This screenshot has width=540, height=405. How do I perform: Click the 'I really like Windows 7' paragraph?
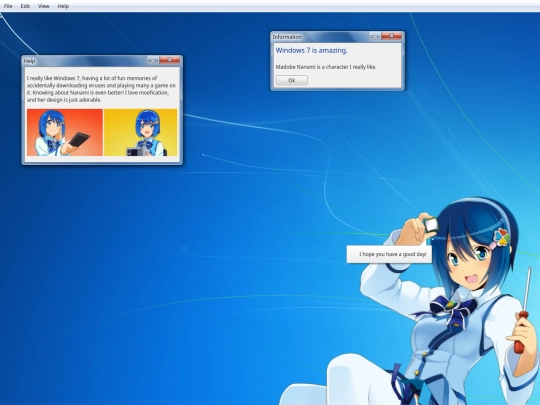[102, 89]
